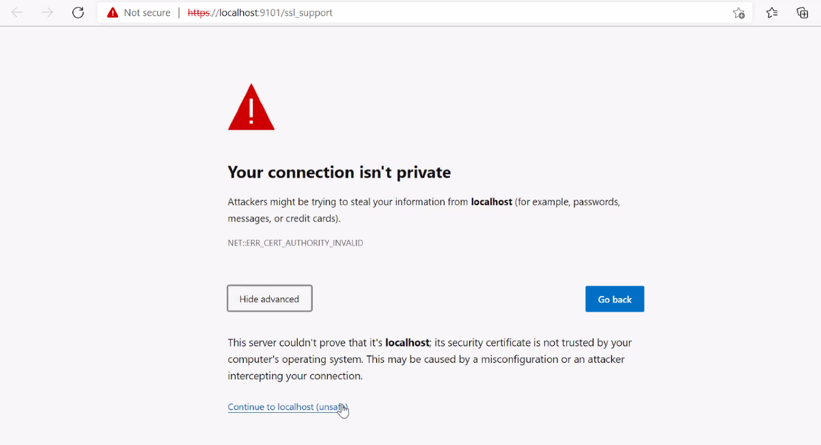Click the struck-through https in the URL

click(x=198, y=13)
